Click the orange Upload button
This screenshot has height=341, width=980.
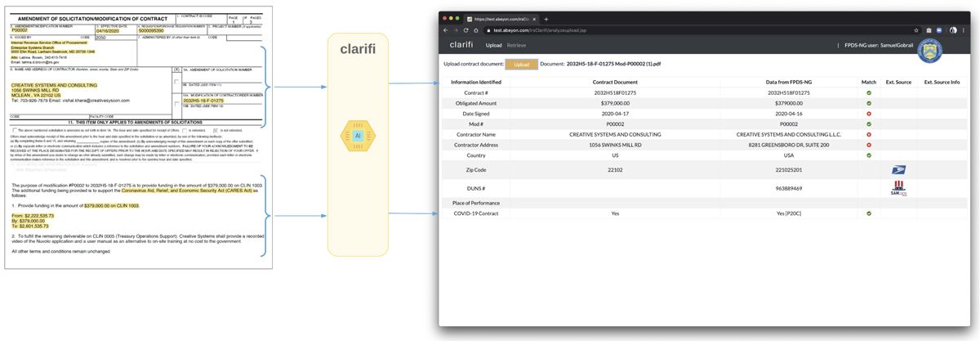[521, 64]
